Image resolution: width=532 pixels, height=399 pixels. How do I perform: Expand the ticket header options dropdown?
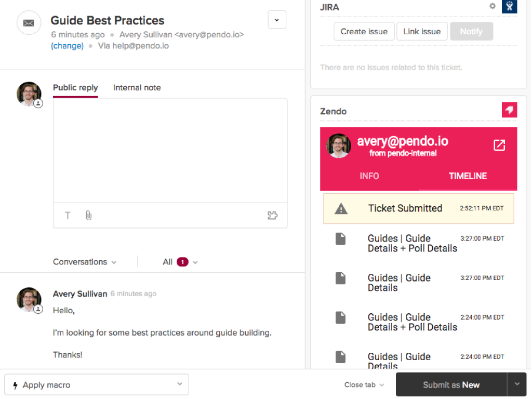(x=276, y=20)
